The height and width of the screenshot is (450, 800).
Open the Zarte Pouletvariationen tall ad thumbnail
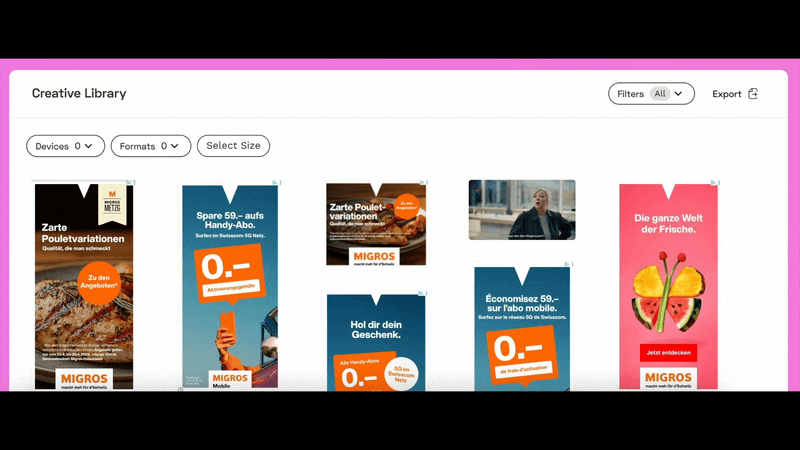click(x=84, y=286)
